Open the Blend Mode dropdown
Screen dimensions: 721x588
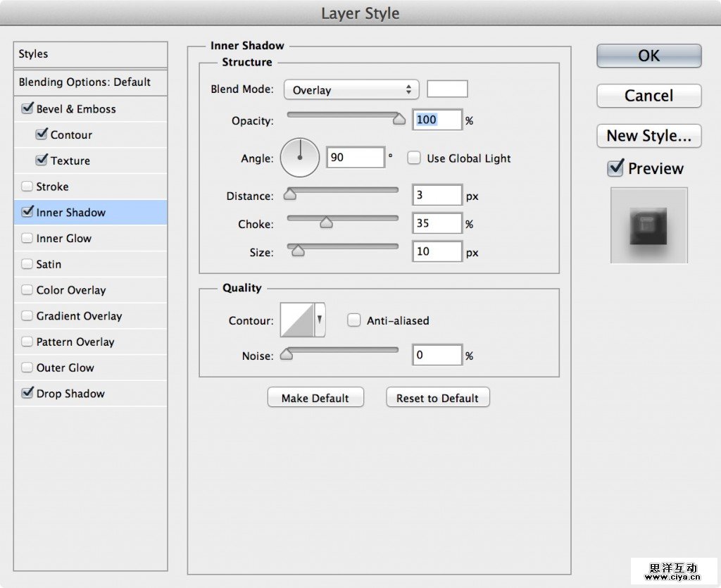pyautogui.click(x=351, y=90)
